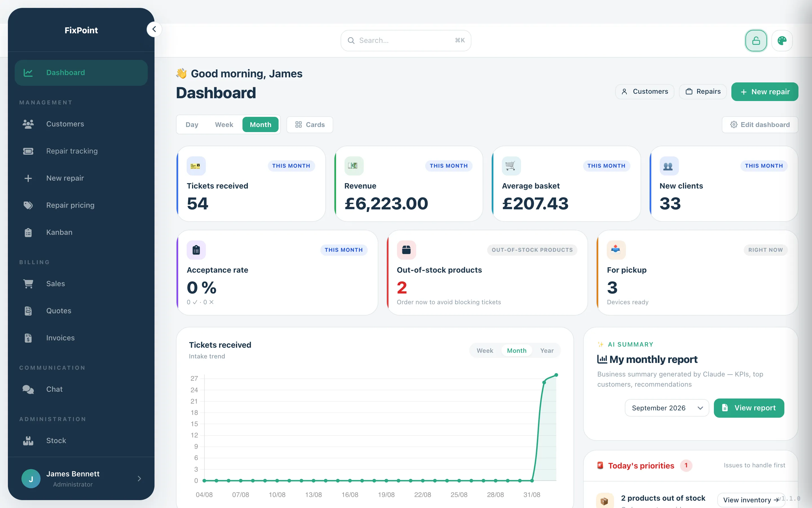Click the Tickets received card icon
This screenshot has height=508, width=812.
pyautogui.click(x=196, y=166)
